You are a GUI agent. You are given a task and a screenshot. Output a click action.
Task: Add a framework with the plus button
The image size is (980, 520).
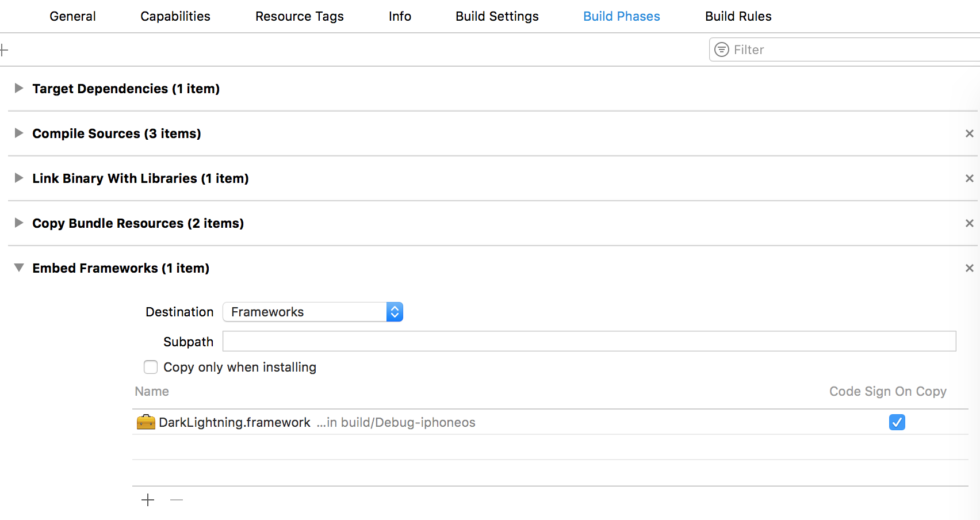coord(148,500)
